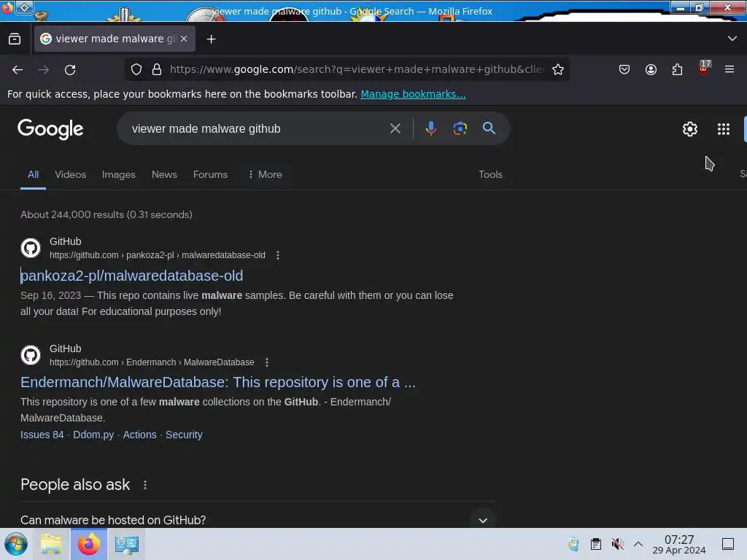Switch to News results tab
This screenshot has width=747, height=560.
coord(164,175)
